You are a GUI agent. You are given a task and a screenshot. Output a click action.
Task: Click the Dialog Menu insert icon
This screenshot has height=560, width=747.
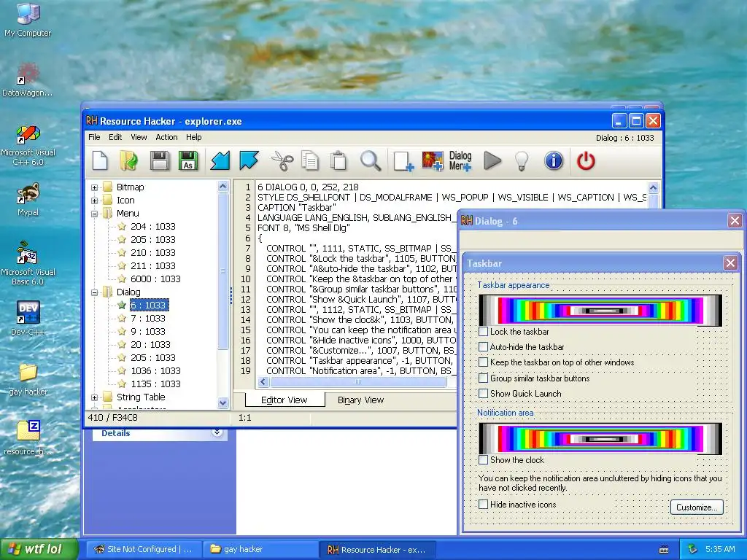click(460, 161)
